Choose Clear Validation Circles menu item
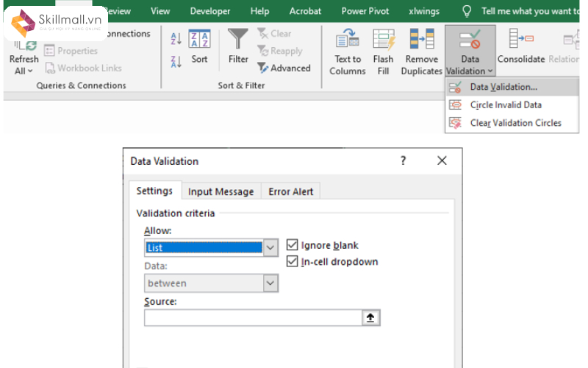588x368 pixels. [x=512, y=123]
